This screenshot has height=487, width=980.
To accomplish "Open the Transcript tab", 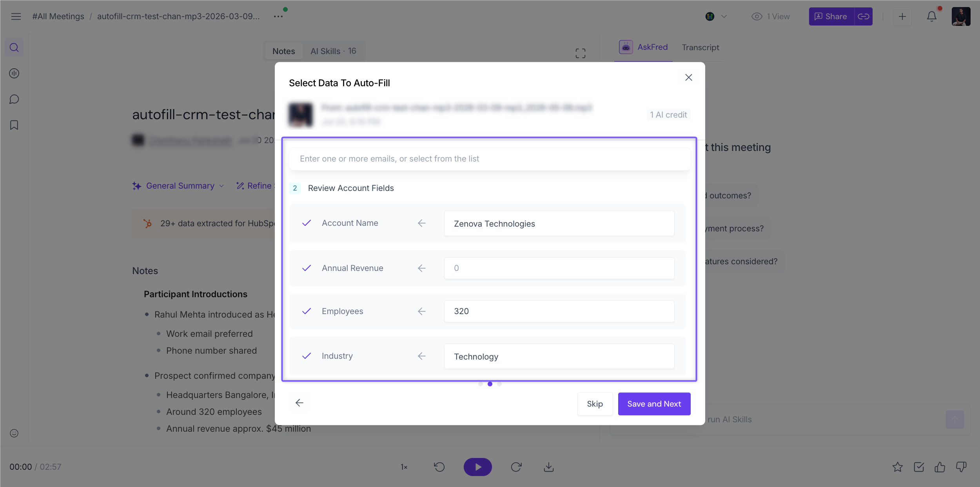I will click(701, 47).
